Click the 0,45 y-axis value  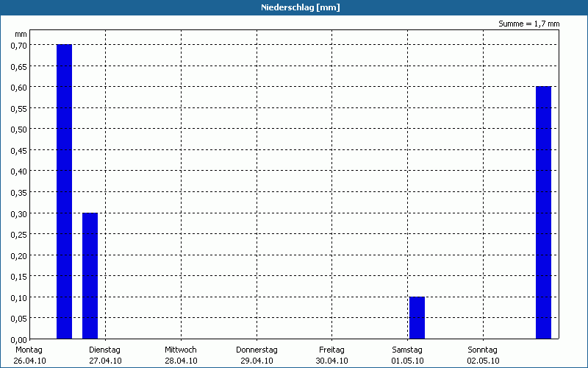(19, 151)
